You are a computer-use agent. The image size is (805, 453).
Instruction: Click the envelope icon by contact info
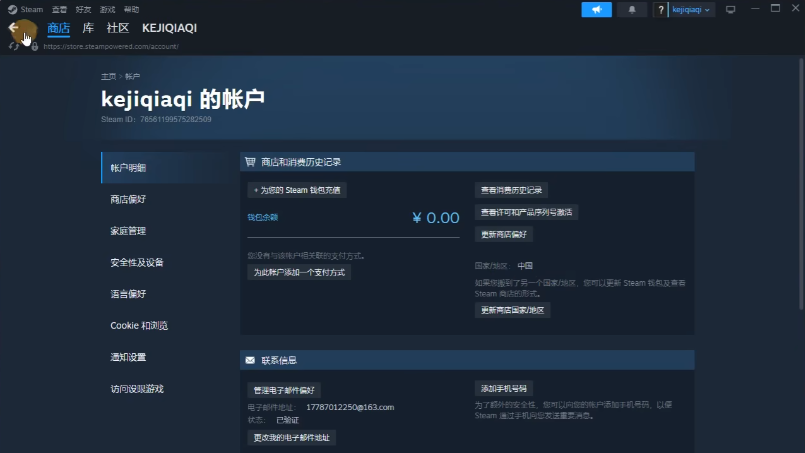pyautogui.click(x=250, y=360)
